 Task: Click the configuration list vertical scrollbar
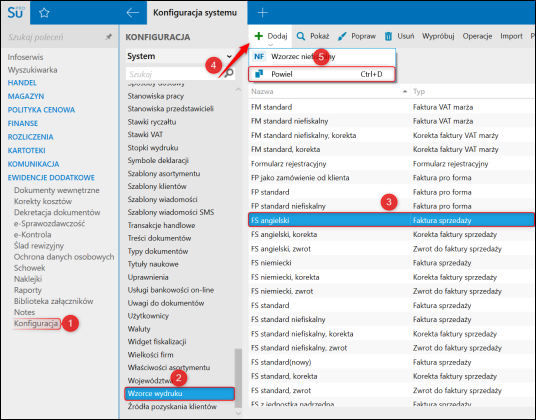pyautogui.click(x=238, y=377)
